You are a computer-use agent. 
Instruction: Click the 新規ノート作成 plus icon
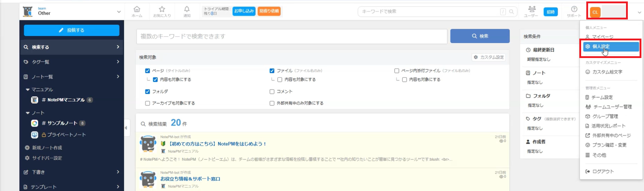click(x=27, y=148)
